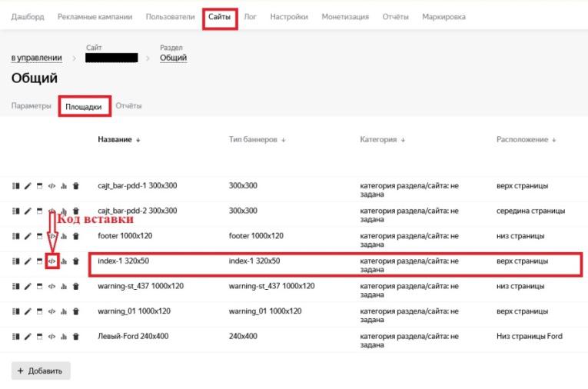Click banner type '240x400' in Левый-Ford row

[243, 337]
